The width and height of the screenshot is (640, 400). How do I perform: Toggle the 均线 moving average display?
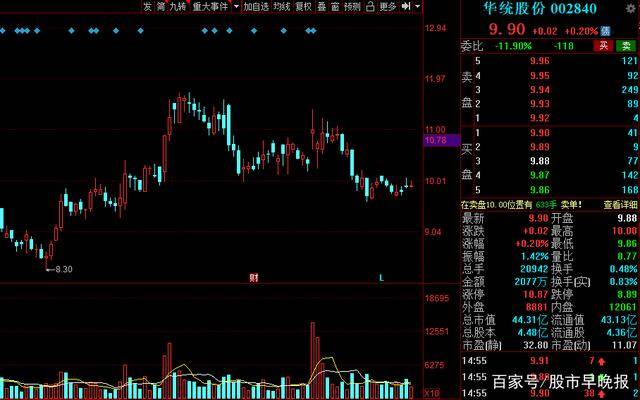(x=282, y=6)
